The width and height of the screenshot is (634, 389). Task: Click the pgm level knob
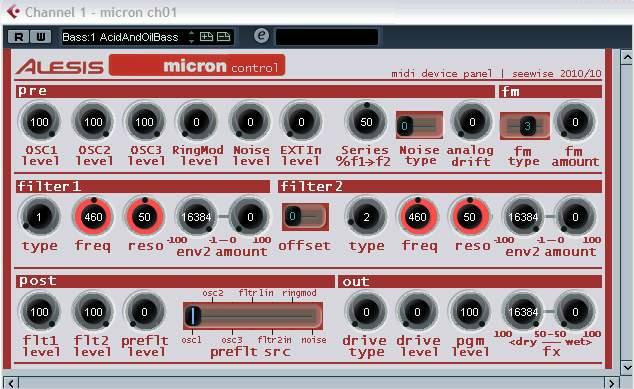tap(469, 312)
